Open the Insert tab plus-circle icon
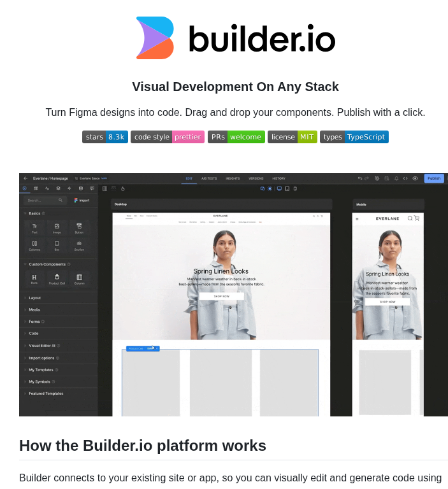 [25, 188]
